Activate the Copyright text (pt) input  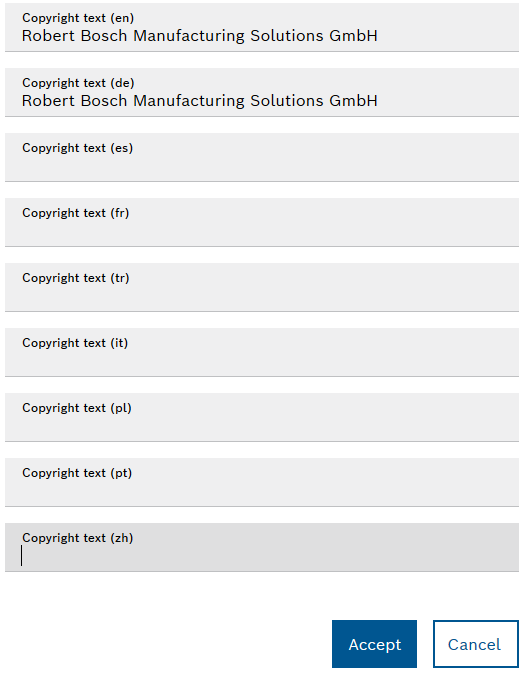point(262,482)
